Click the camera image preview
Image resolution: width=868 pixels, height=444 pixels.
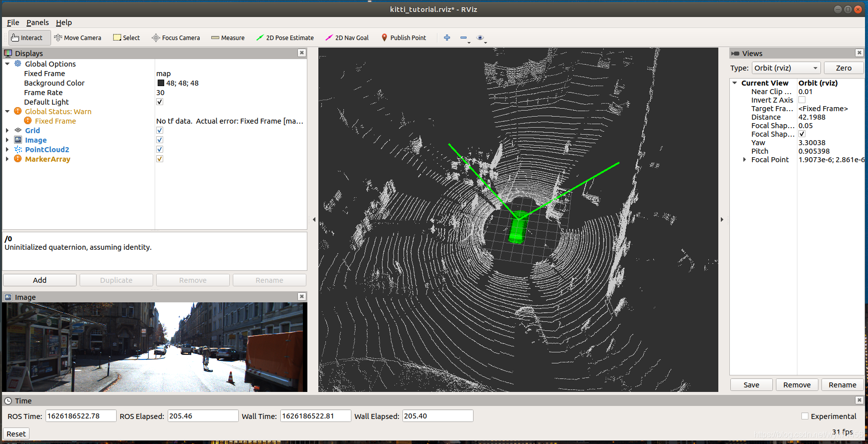point(155,347)
